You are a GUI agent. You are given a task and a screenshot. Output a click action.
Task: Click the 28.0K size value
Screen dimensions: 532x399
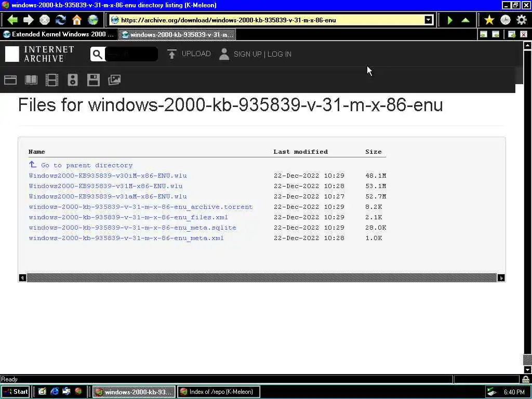click(x=376, y=228)
